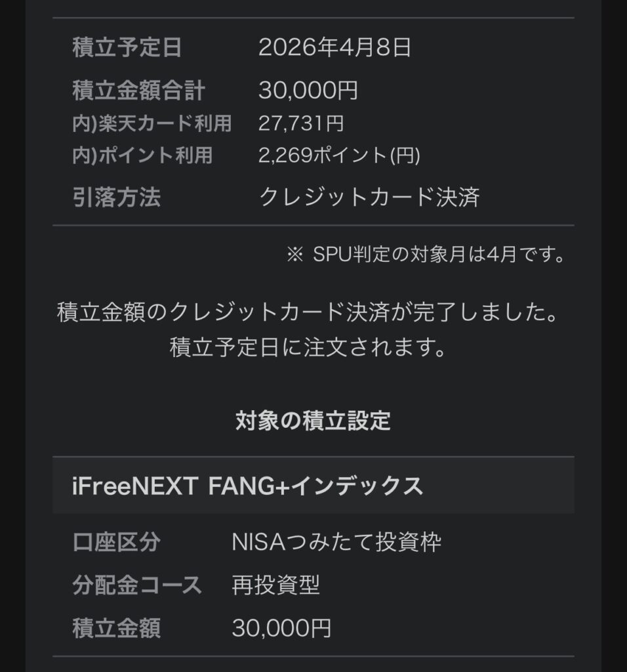The height and width of the screenshot is (672, 627).
Task: Tap the 内)ポイント利用 label
Action: click(142, 156)
